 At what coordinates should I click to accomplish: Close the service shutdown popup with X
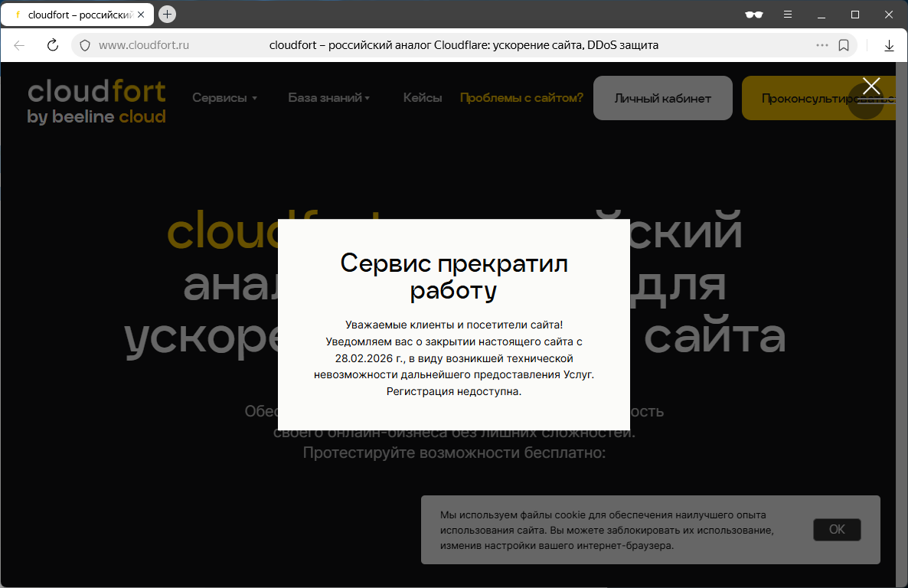(871, 87)
